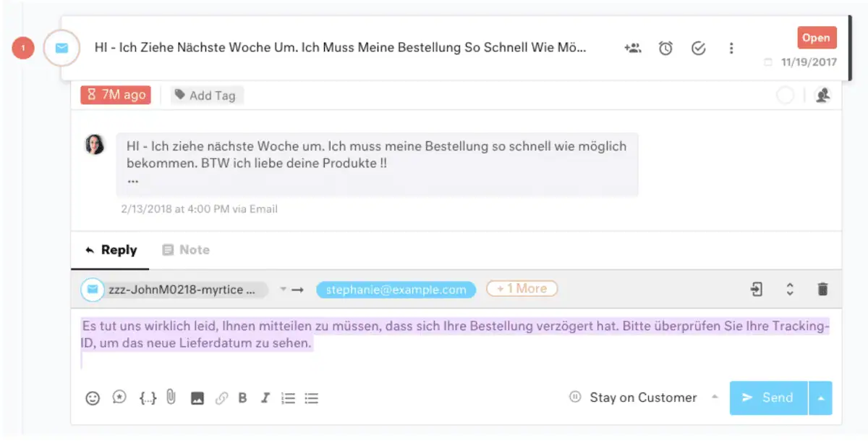Attach a file with the paperclip icon

point(171,398)
